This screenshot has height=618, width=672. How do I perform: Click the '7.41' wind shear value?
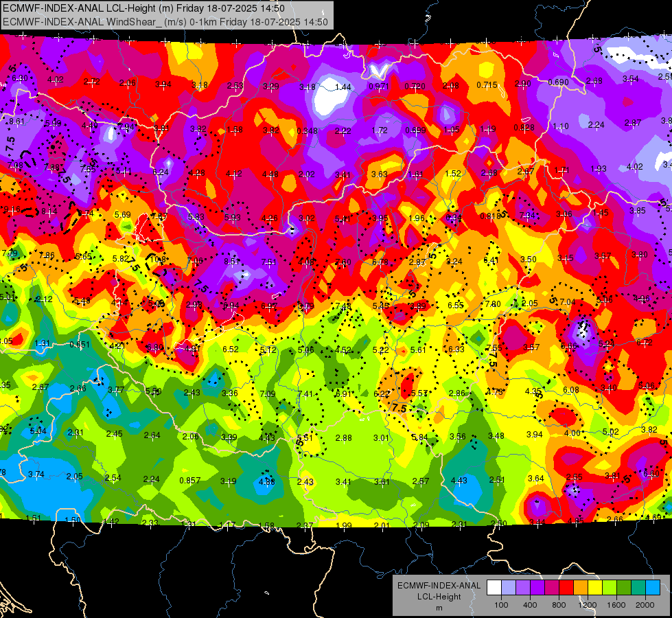click(305, 393)
